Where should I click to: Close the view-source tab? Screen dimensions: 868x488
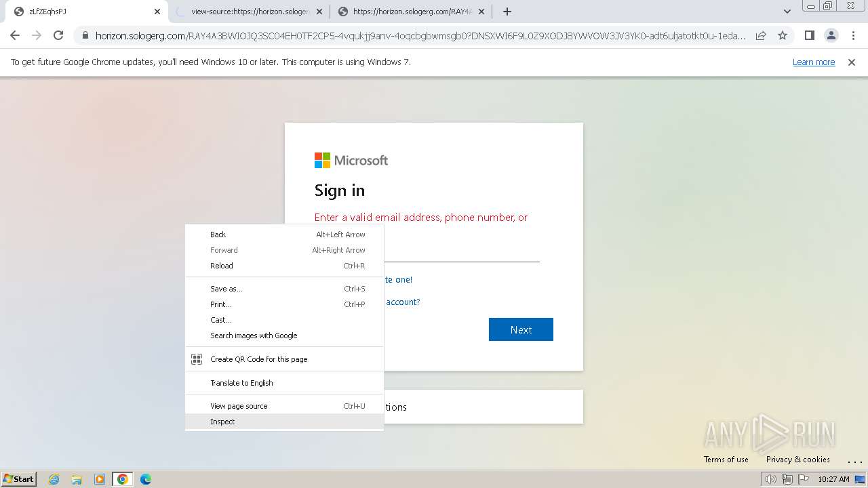(x=319, y=12)
